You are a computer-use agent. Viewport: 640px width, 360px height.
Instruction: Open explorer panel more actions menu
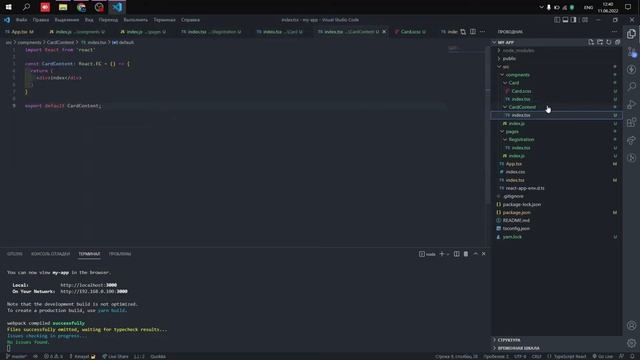pyautogui.click(x=614, y=31)
